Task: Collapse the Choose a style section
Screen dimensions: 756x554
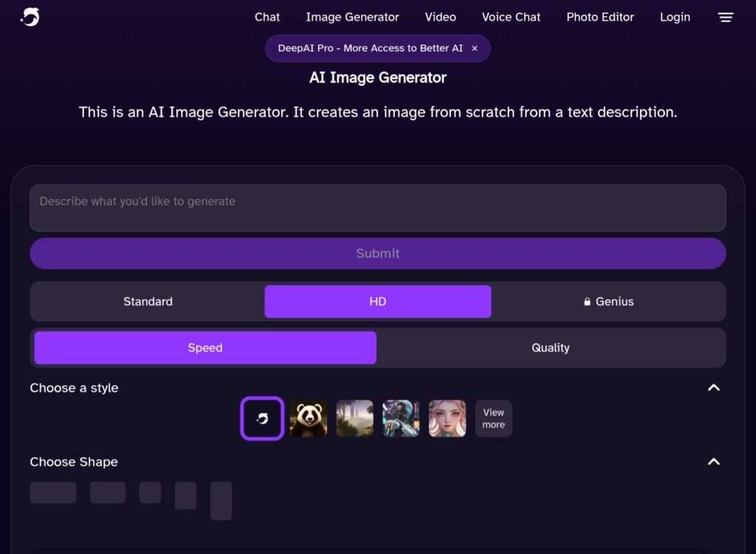Action: click(713, 387)
